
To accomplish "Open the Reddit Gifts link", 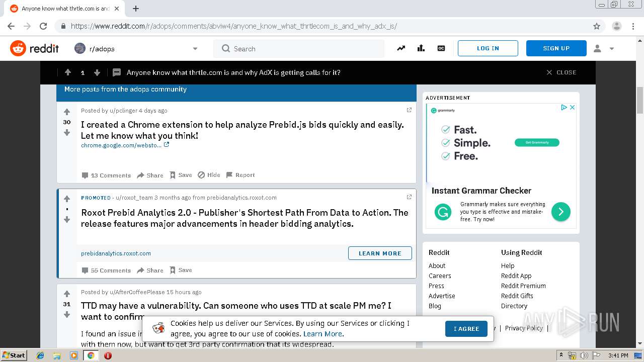I will tap(517, 296).
